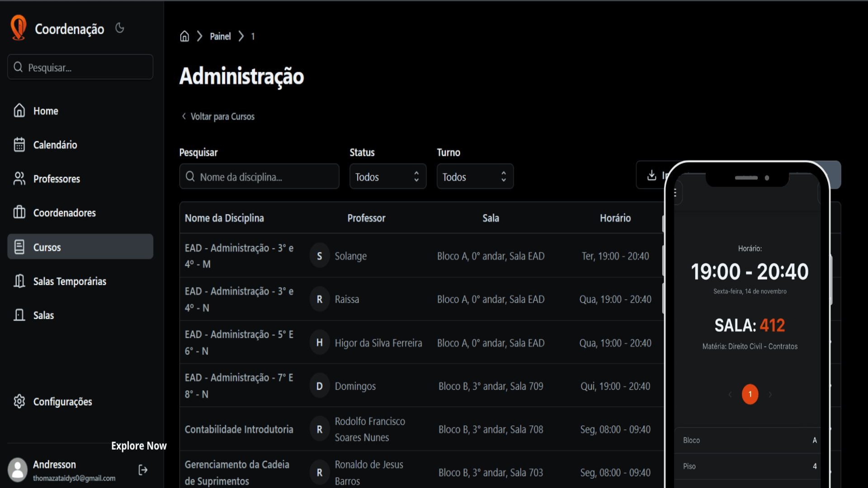Toggle dark mode moon icon
The height and width of the screenshot is (488, 868).
pyautogui.click(x=119, y=28)
